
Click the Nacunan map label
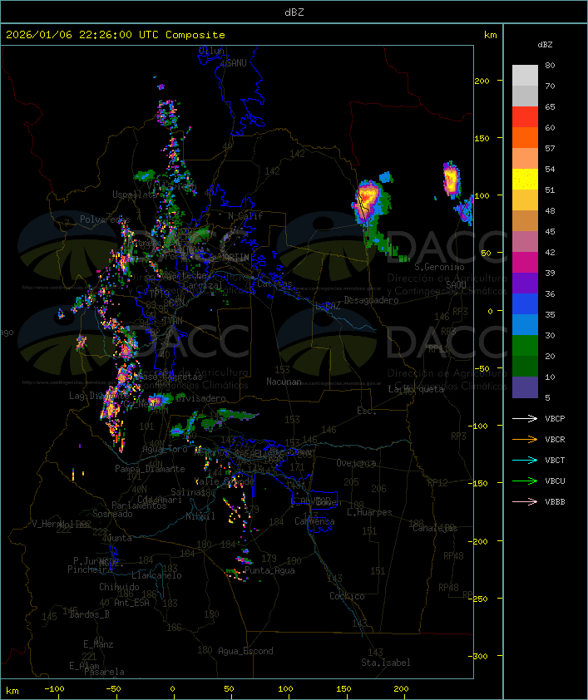tap(284, 382)
